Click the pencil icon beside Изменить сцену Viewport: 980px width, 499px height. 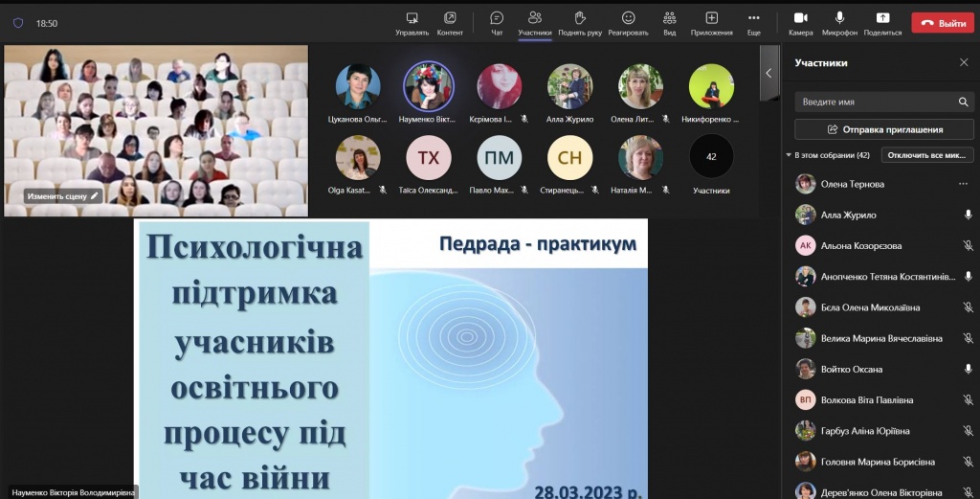tap(95, 195)
